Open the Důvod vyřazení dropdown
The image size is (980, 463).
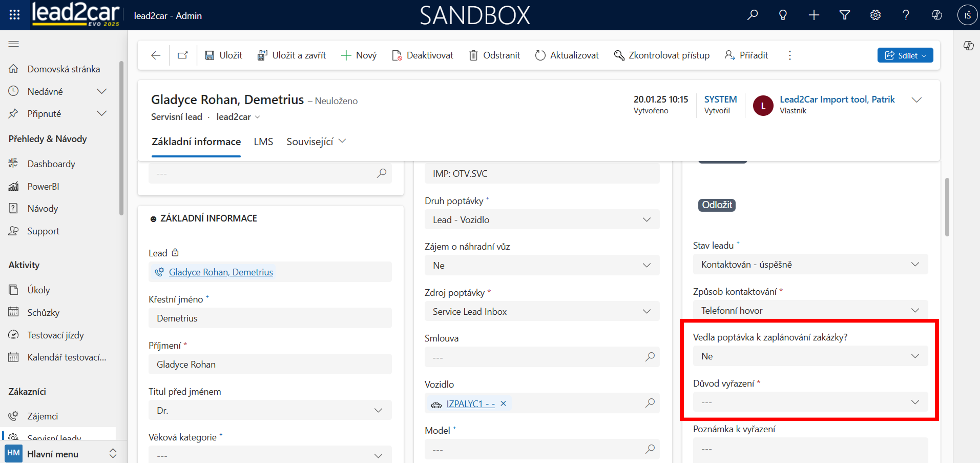(810, 402)
